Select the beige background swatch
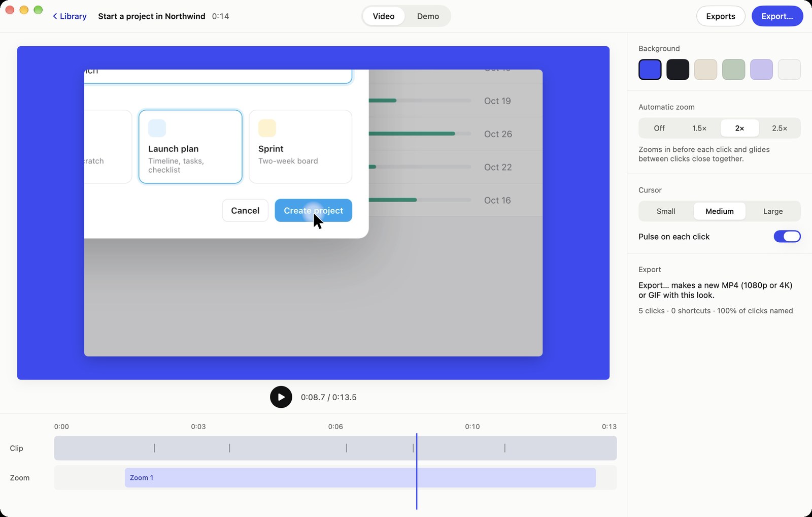Viewport: 812px width, 517px height. (x=705, y=70)
